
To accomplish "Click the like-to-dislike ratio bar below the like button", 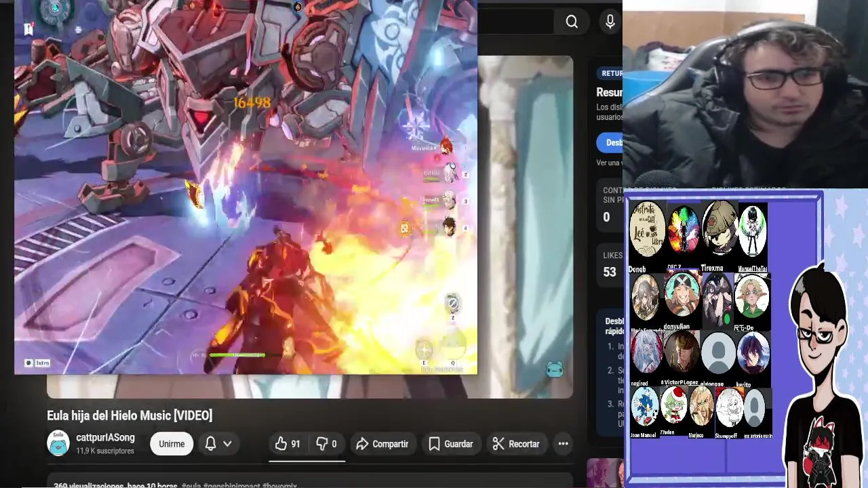I will 307,460.
